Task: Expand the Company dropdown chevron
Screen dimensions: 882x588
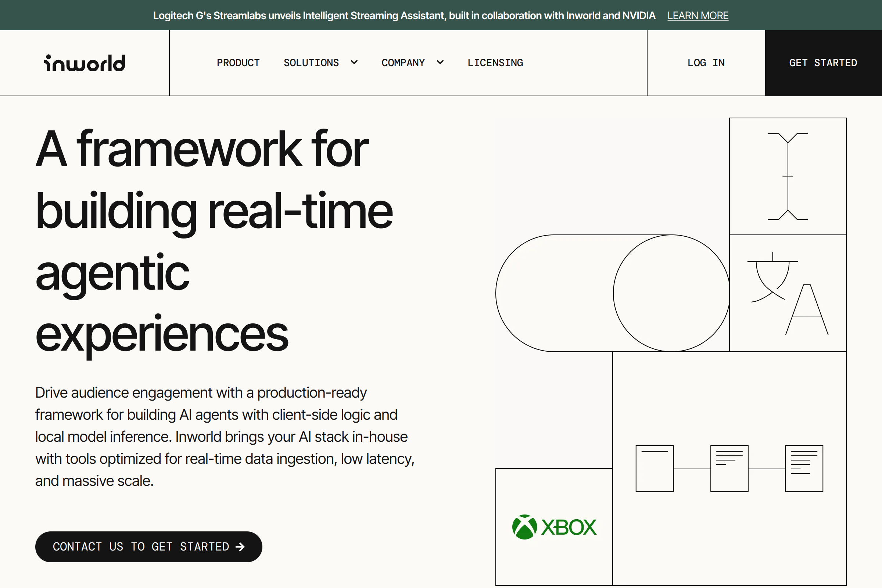Action: [440, 62]
